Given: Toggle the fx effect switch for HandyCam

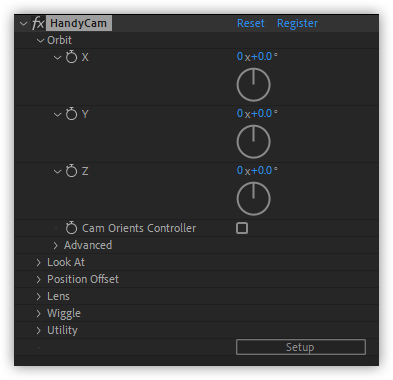Looking at the screenshot, I should (x=38, y=23).
